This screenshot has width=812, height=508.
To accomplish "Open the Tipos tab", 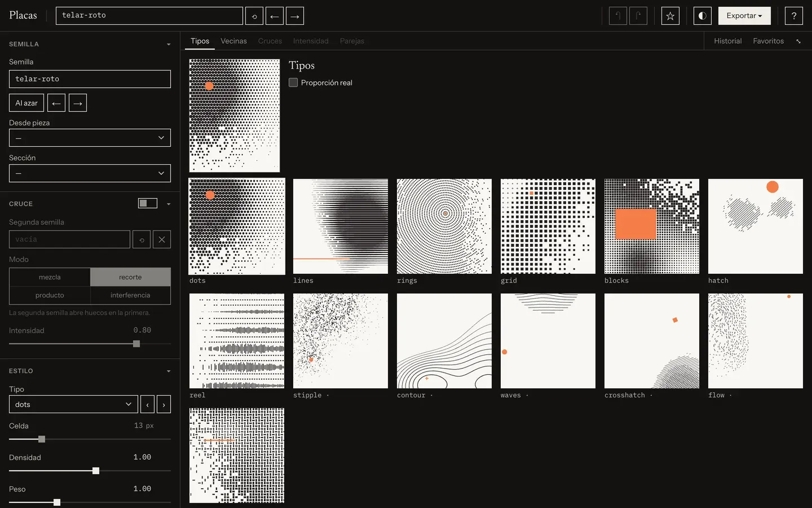I will click(x=200, y=41).
